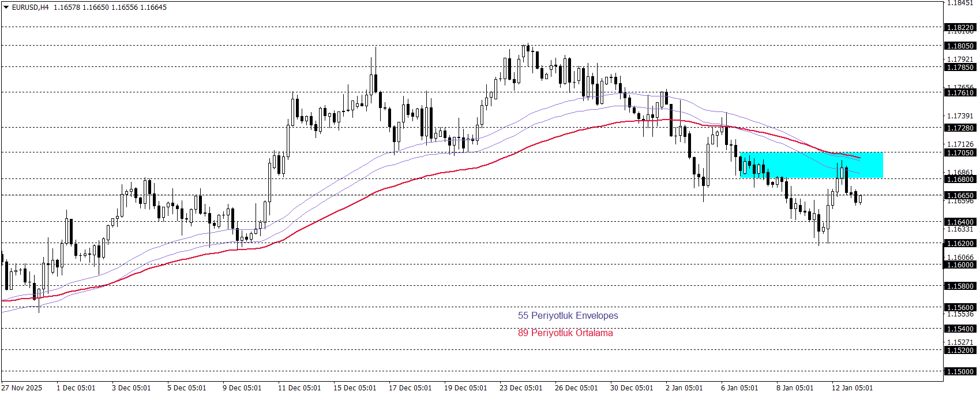Click the '30 Dec 05:01' time axis label
This screenshot has height=395, width=980.
click(632, 387)
